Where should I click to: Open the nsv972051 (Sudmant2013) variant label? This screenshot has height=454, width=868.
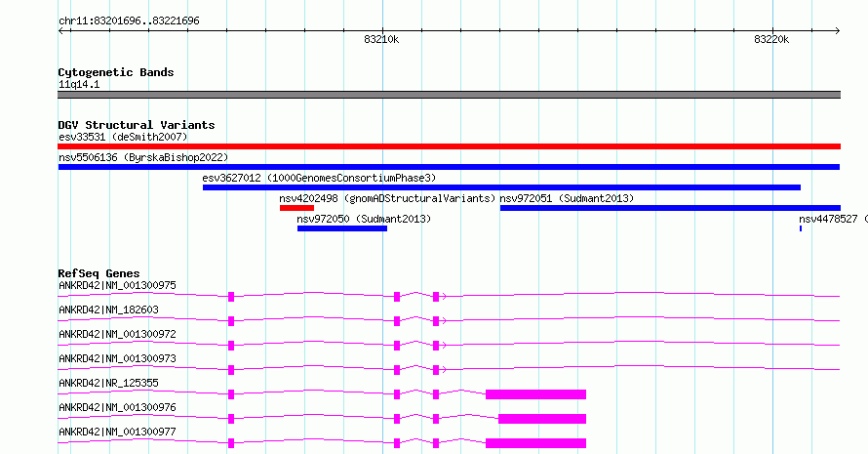pos(567,198)
